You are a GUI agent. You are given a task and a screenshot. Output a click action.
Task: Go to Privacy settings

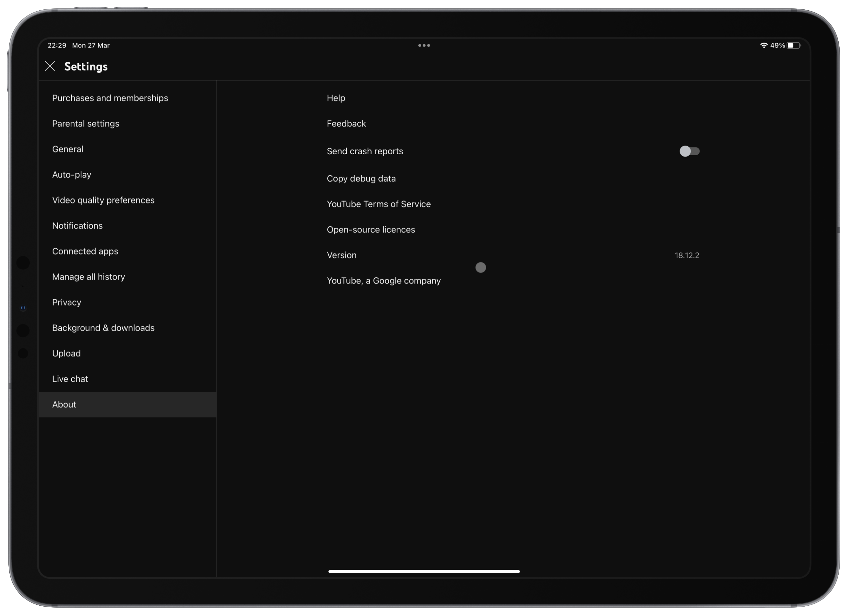pos(66,302)
